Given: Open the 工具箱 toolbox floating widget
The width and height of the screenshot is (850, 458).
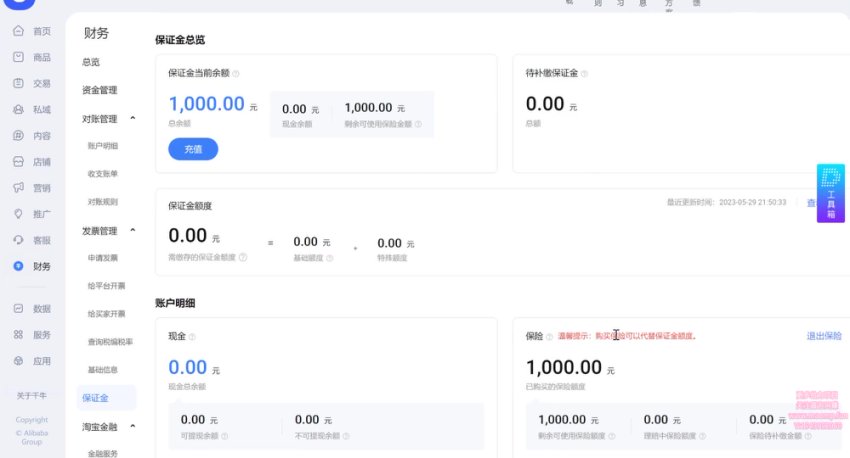Looking at the screenshot, I should pos(830,195).
